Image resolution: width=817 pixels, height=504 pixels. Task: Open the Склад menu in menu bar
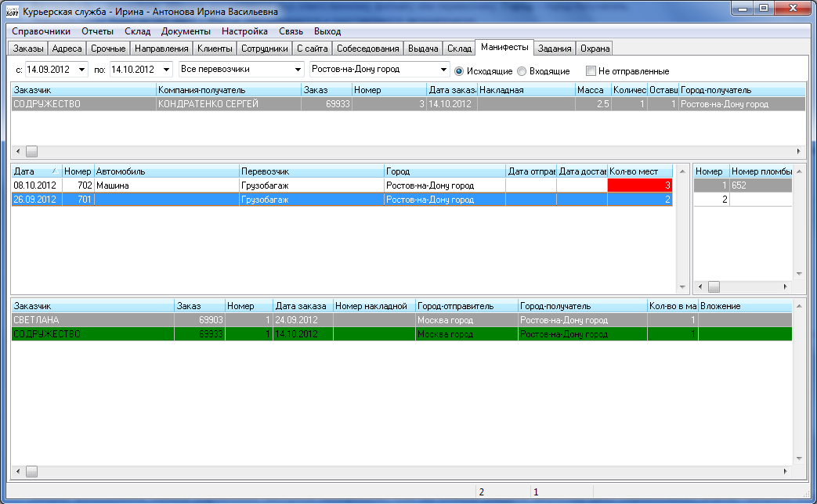138,31
